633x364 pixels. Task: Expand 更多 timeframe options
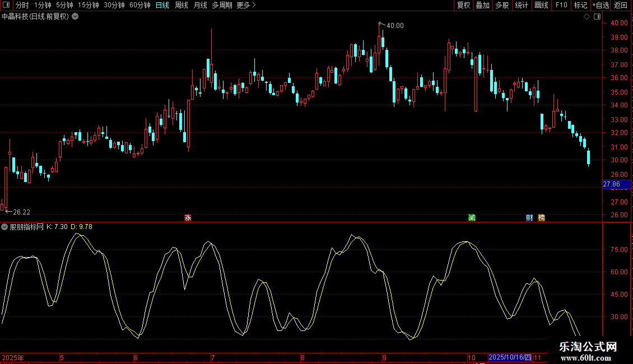click(x=246, y=5)
